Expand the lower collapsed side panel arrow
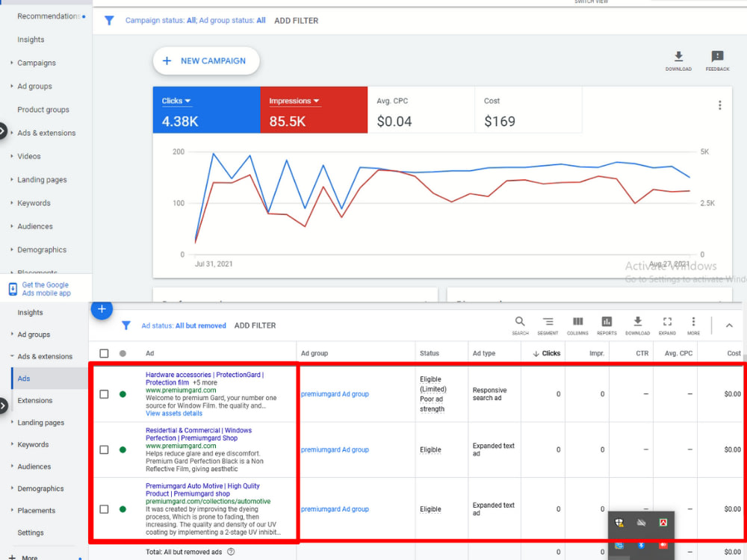The width and height of the screenshot is (747, 560). coord(3,405)
